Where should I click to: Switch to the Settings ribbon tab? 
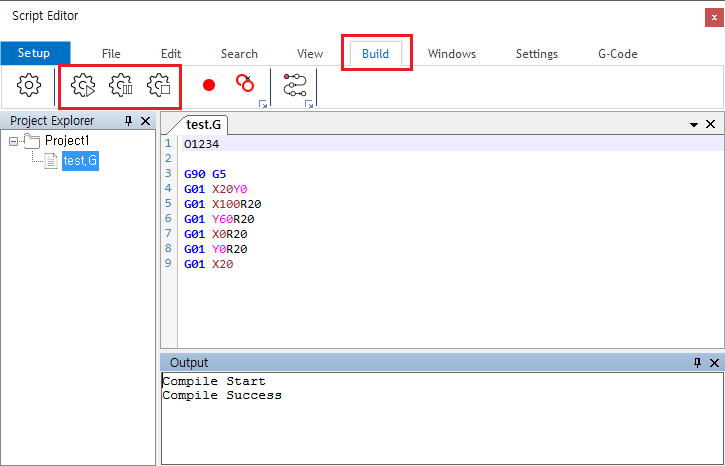point(537,54)
